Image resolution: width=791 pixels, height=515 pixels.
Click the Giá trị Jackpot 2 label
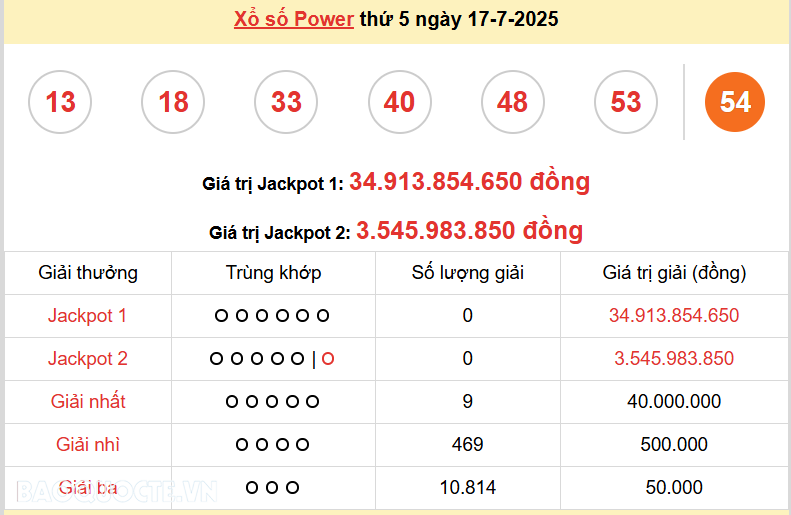(x=279, y=233)
